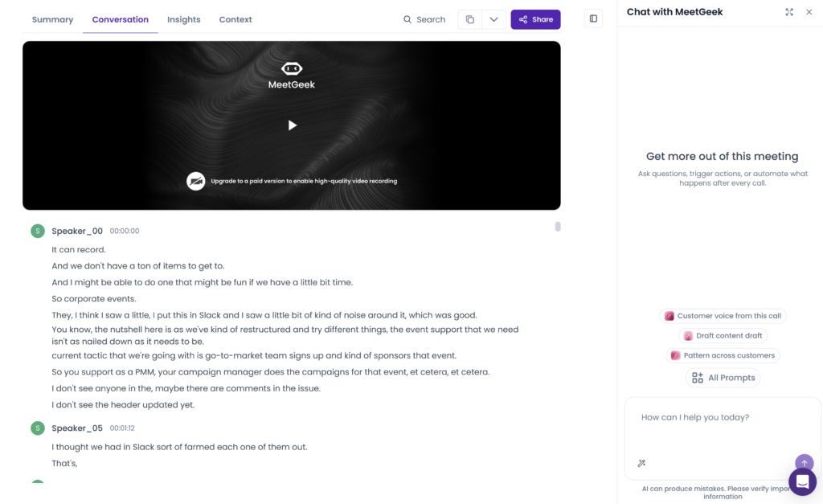This screenshot has width=823, height=504.
Task: Click the line 'That's,'
Action: (64, 463)
